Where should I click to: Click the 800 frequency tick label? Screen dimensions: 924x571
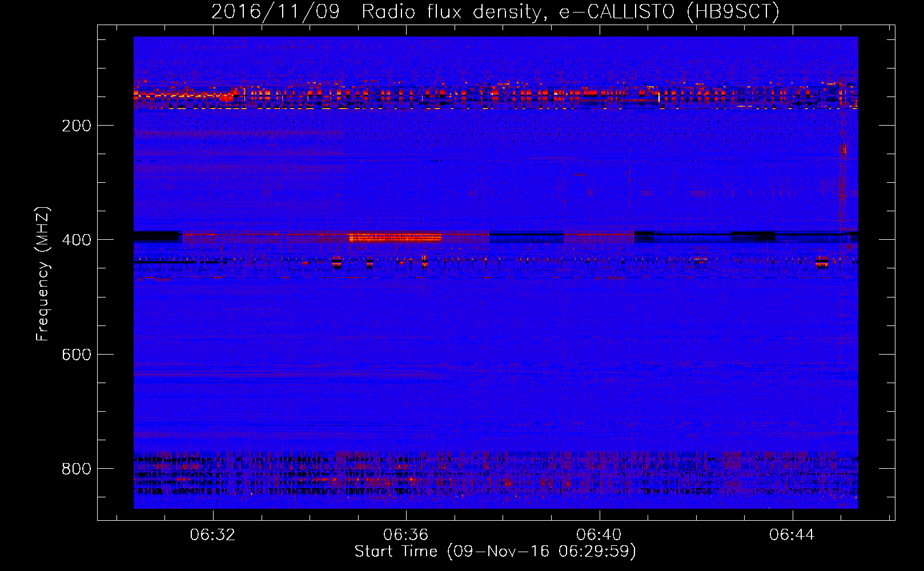77,469
